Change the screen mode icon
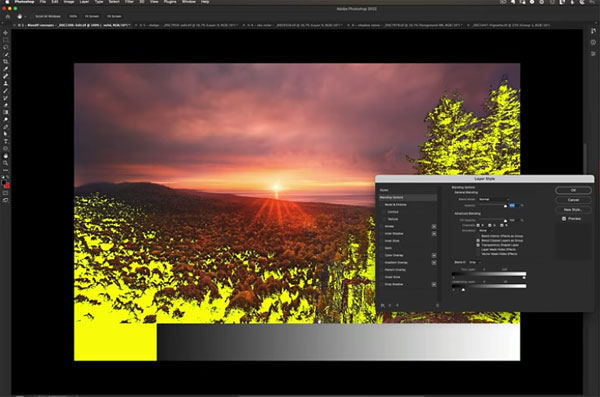Image resolution: width=600 pixels, height=397 pixels. coord(5,200)
